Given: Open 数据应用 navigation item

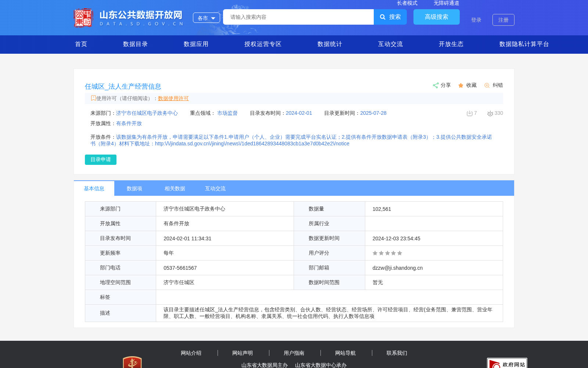Looking at the screenshot, I should point(196,44).
